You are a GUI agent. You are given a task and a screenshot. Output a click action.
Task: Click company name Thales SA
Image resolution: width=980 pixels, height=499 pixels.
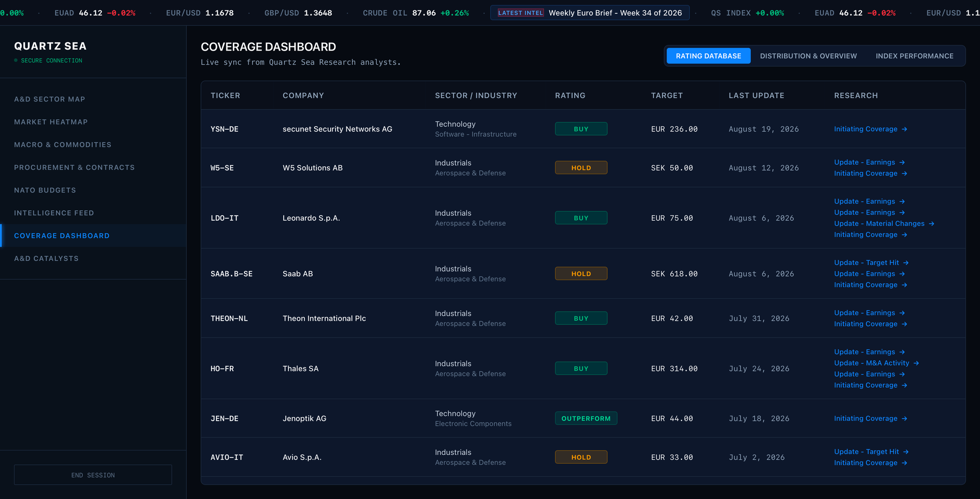300,369
